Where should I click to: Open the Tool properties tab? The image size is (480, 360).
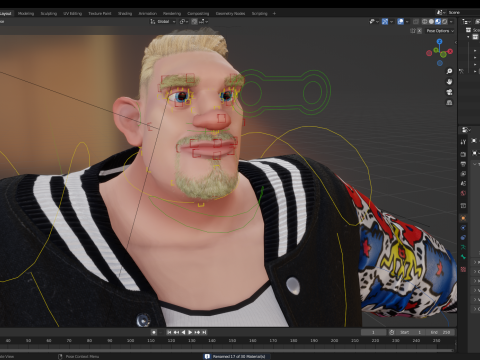click(463, 142)
